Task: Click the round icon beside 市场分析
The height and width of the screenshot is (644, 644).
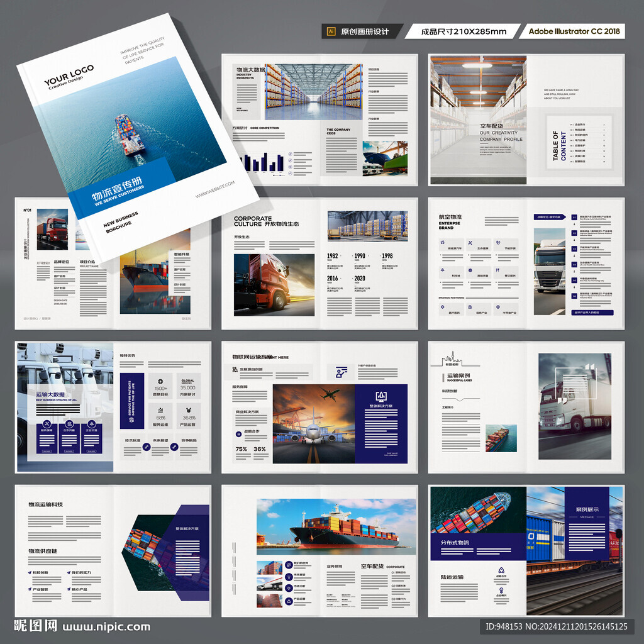Action: click(289, 588)
